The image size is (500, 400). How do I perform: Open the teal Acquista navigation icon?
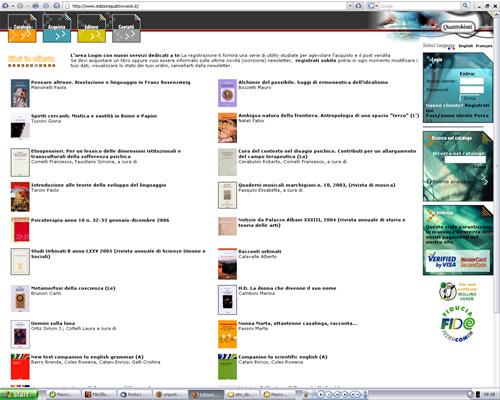(x=57, y=29)
